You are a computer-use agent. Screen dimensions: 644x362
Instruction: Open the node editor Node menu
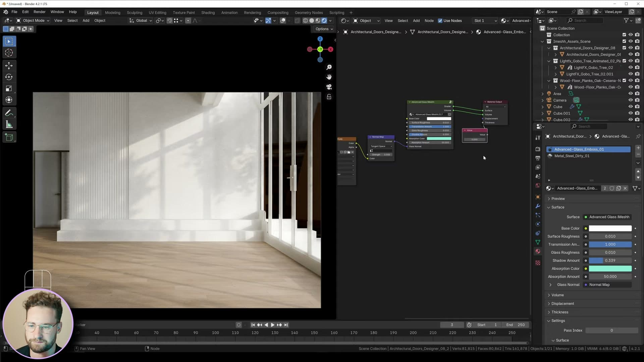coord(429,21)
